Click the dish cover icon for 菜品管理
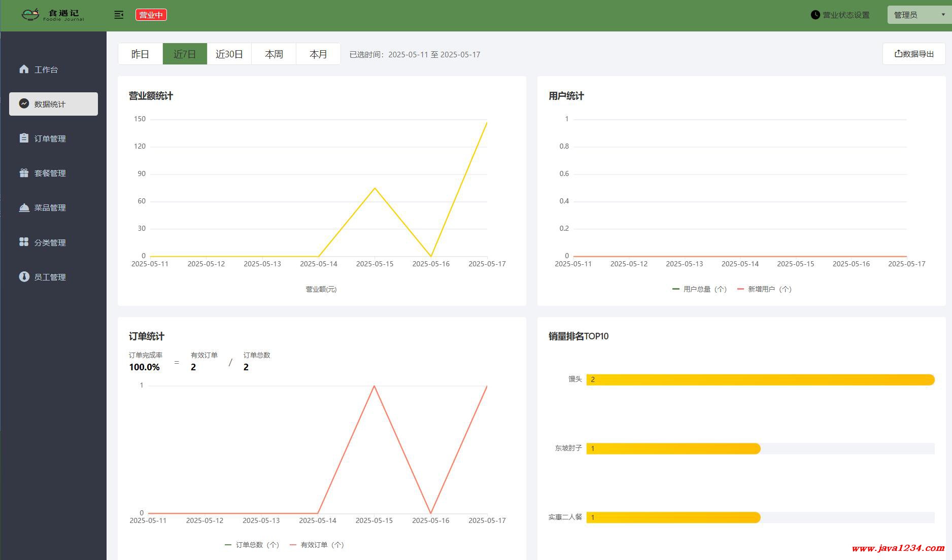This screenshot has width=952, height=560. [24, 207]
